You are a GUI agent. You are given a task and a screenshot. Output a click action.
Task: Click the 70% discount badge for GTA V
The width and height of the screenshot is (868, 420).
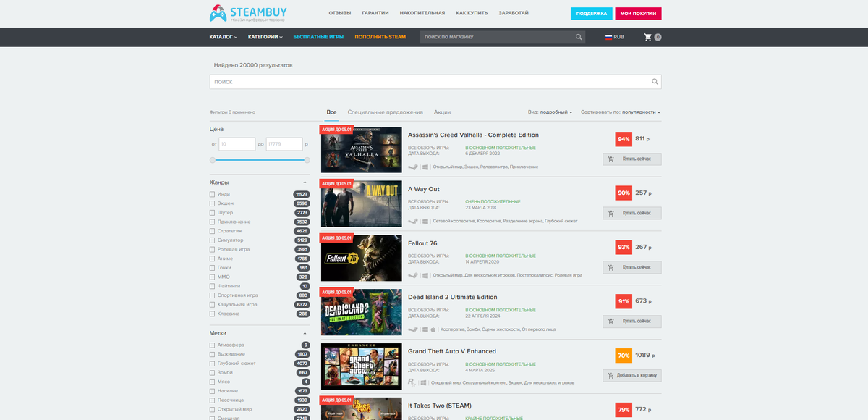pos(624,356)
